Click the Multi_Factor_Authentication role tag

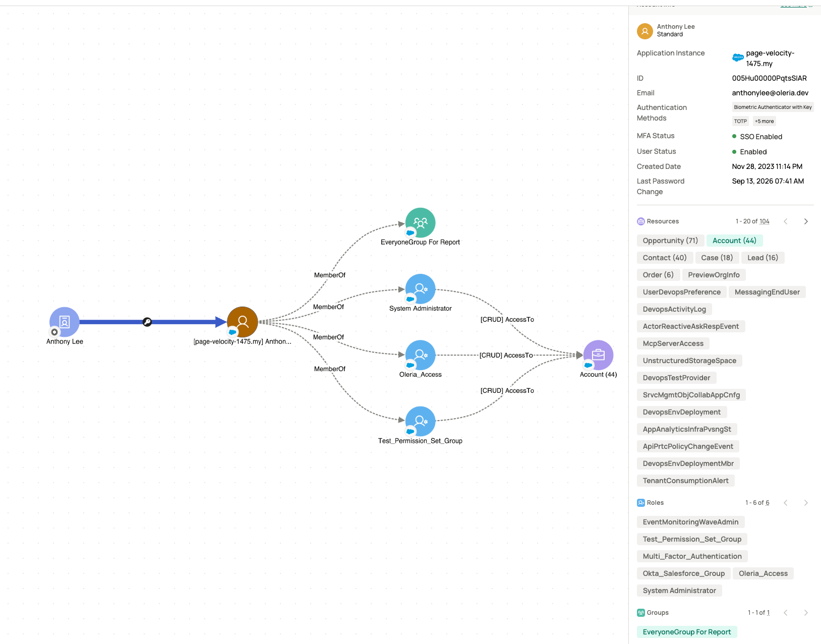pos(692,556)
